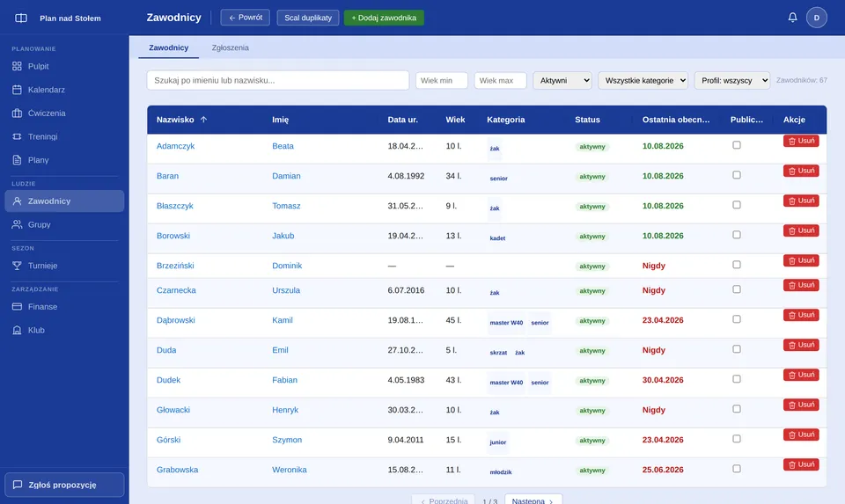The width and height of the screenshot is (845, 504).
Task: Delete Grabowska Weronika with Usuń
Action: 801,464
